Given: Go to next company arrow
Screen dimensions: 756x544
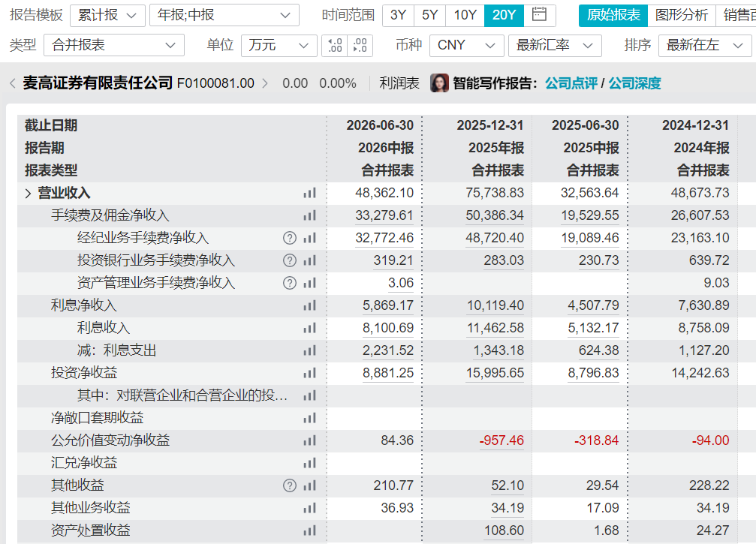Looking at the screenshot, I should pyautogui.click(x=265, y=83).
